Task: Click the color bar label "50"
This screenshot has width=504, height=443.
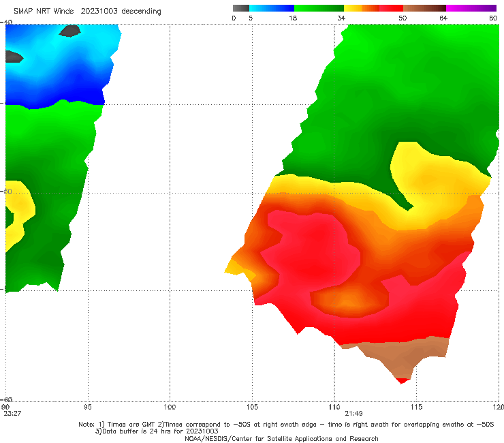Action: [403, 18]
